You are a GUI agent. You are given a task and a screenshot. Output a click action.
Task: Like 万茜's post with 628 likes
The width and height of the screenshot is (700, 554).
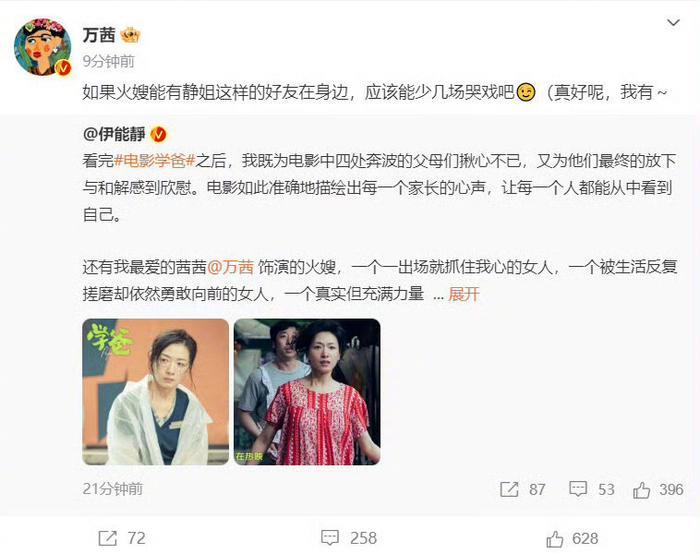(x=572, y=539)
